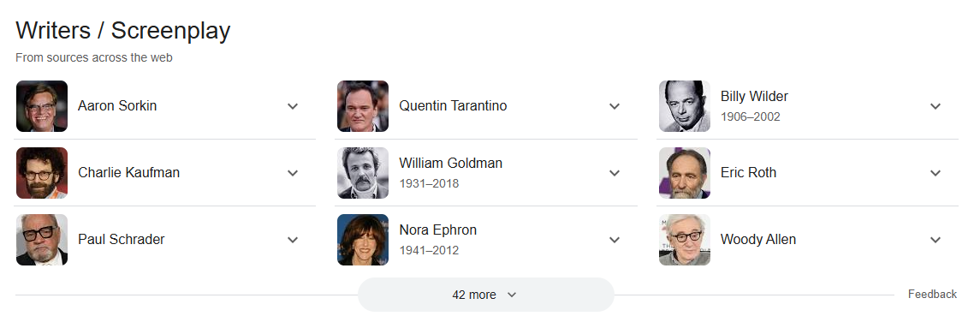980x328 pixels.
Task: Expand Woody Allen entry chevron
Action: (935, 240)
